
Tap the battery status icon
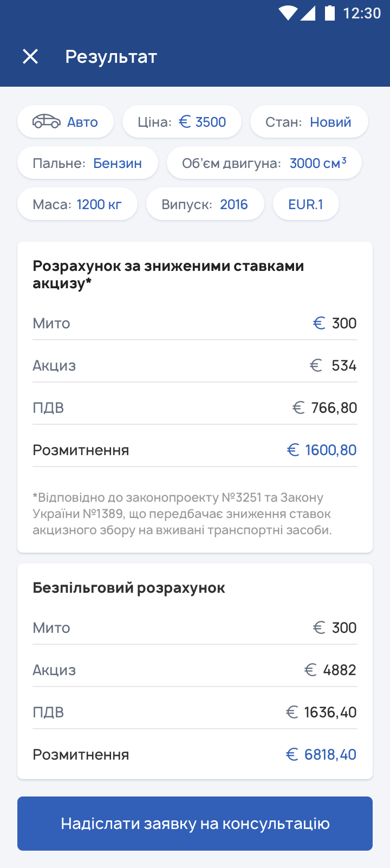[329, 12]
